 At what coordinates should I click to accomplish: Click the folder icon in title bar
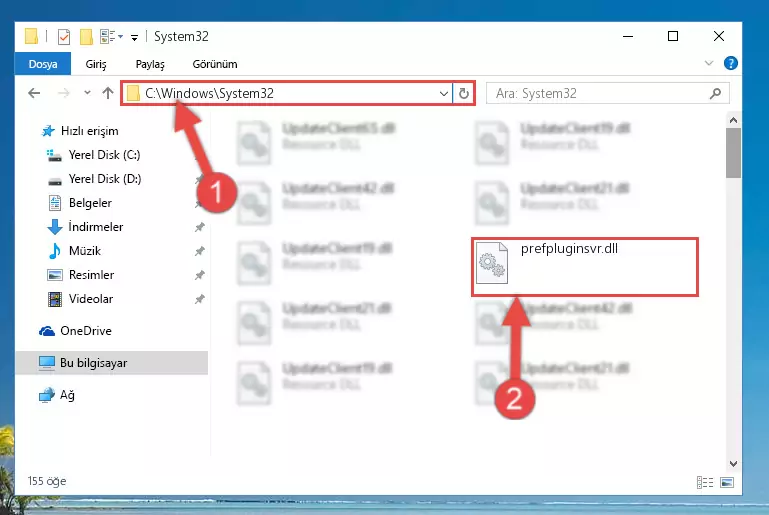(31, 37)
